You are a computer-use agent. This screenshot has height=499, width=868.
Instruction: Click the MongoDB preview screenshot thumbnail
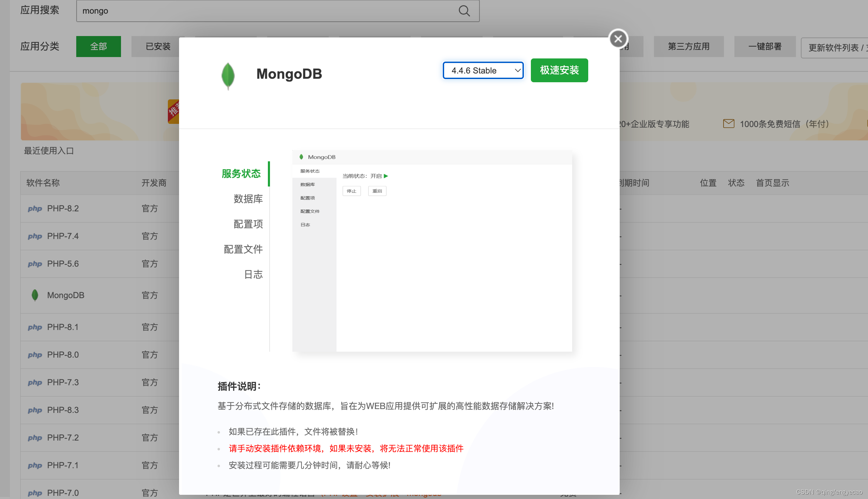click(x=432, y=251)
